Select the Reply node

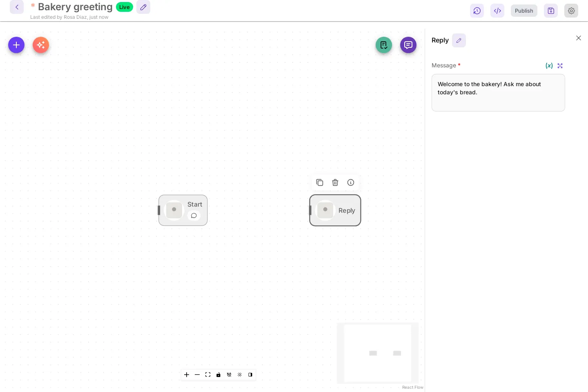coord(335,210)
